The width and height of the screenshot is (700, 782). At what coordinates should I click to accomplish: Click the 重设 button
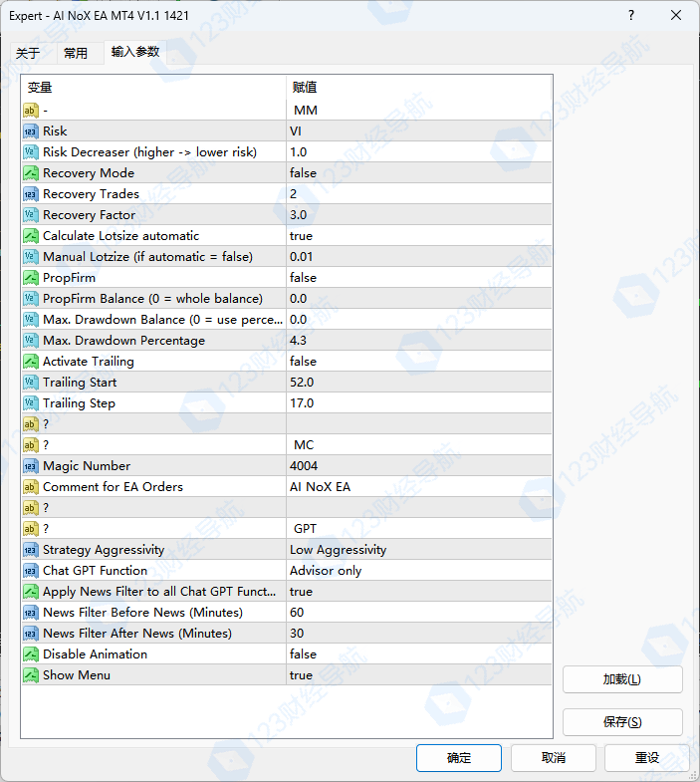point(647,758)
